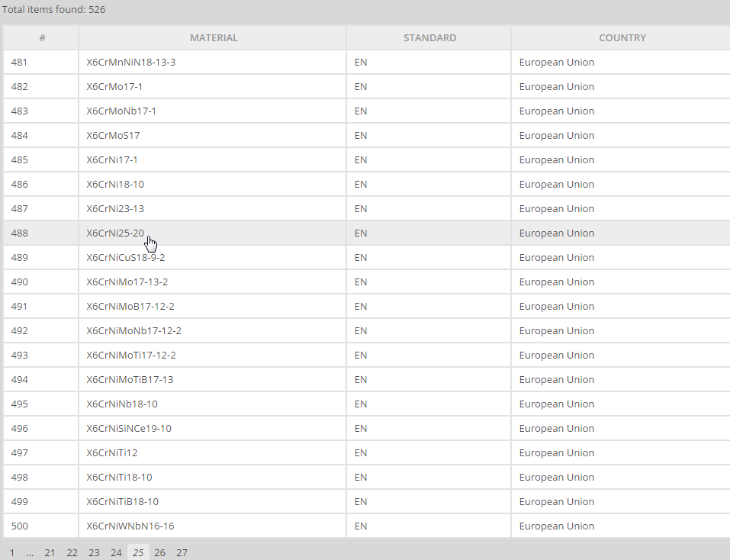This screenshot has width=730, height=560.
Task: Sort by the STANDARD column header
Action: [429, 37]
